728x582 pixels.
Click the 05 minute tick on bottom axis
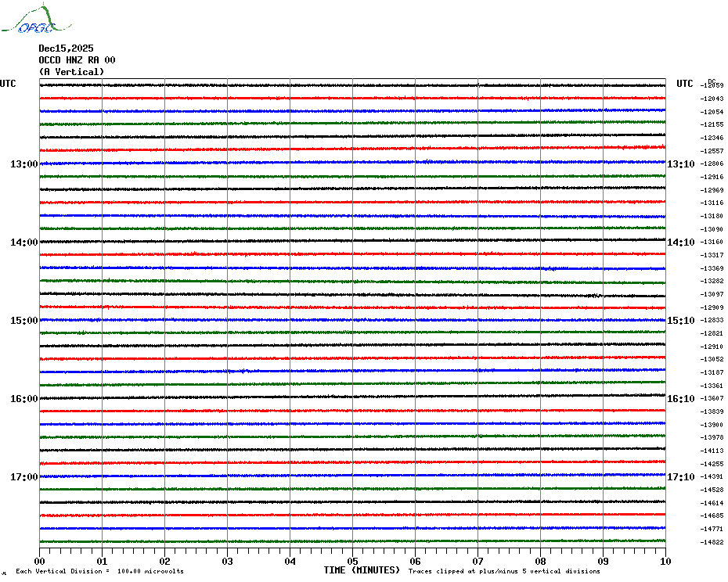coord(352,561)
